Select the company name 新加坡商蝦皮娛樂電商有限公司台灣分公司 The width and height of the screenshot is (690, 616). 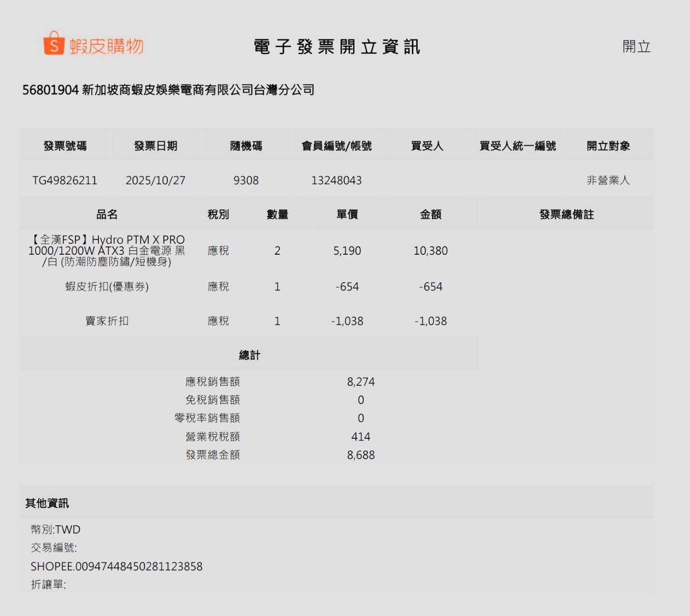tap(198, 90)
